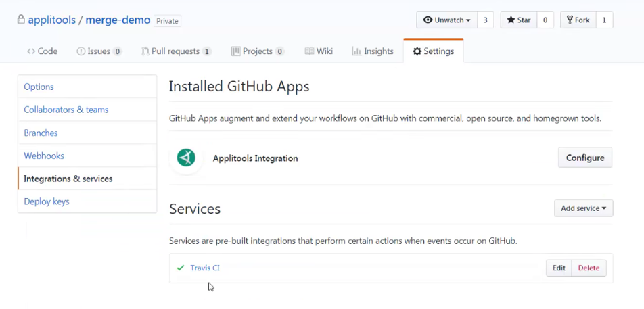The width and height of the screenshot is (644, 309).
Task: Click the Pull requests counter badge 1
Action: pos(207,51)
